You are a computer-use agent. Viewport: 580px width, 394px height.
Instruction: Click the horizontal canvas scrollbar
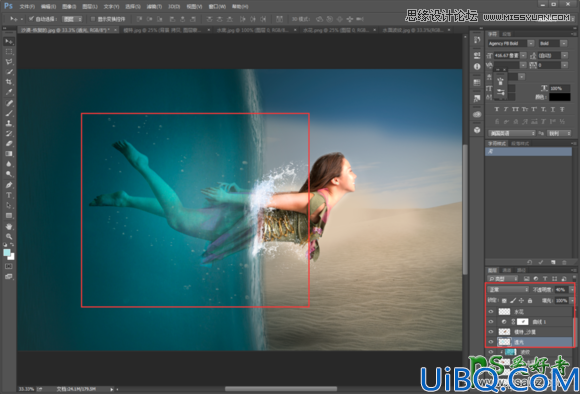pyautogui.click(x=281, y=389)
